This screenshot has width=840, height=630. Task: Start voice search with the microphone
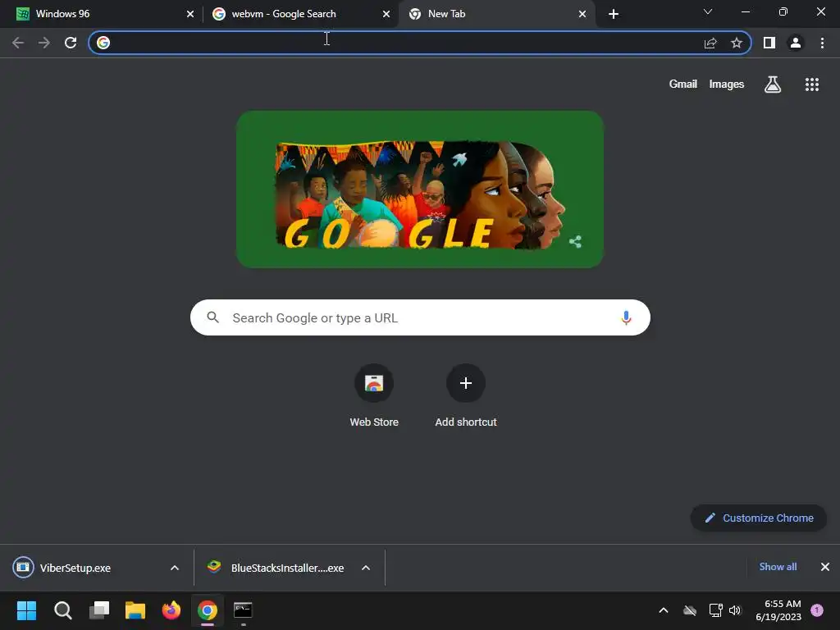(x=626, y=317)
